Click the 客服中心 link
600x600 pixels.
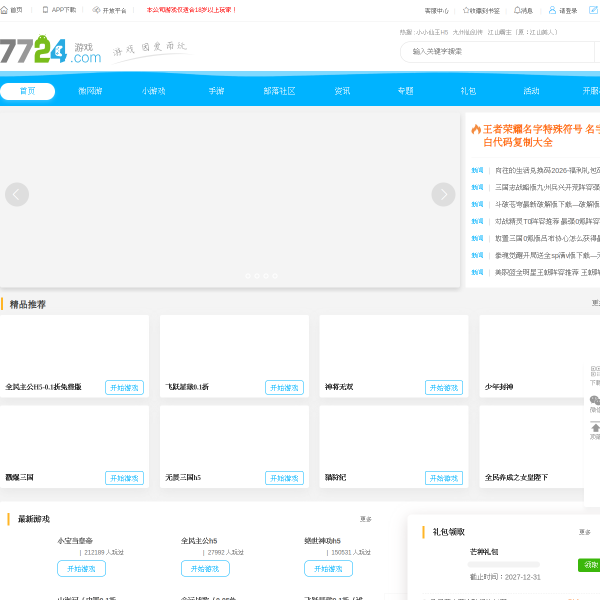tap(437, 11)
